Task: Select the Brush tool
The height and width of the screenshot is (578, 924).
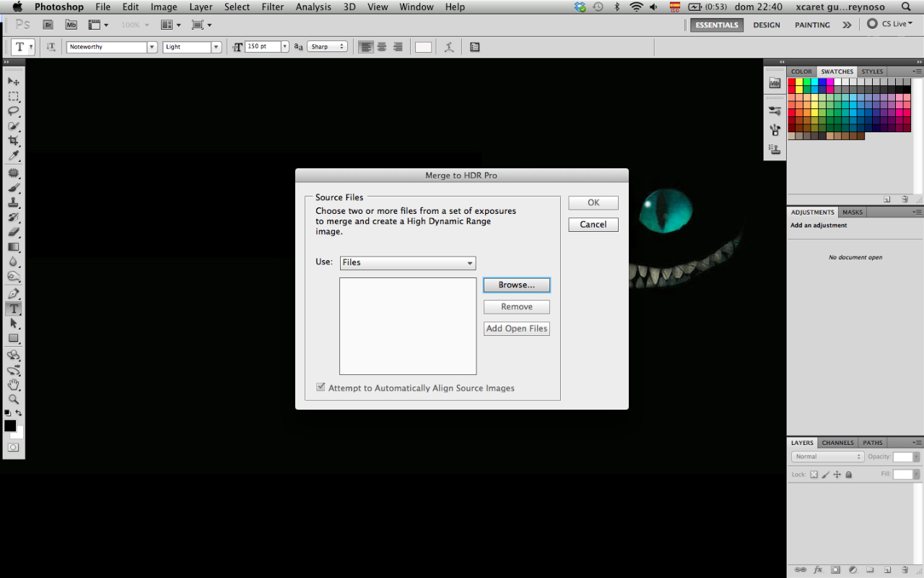Action: click(14, 188)
